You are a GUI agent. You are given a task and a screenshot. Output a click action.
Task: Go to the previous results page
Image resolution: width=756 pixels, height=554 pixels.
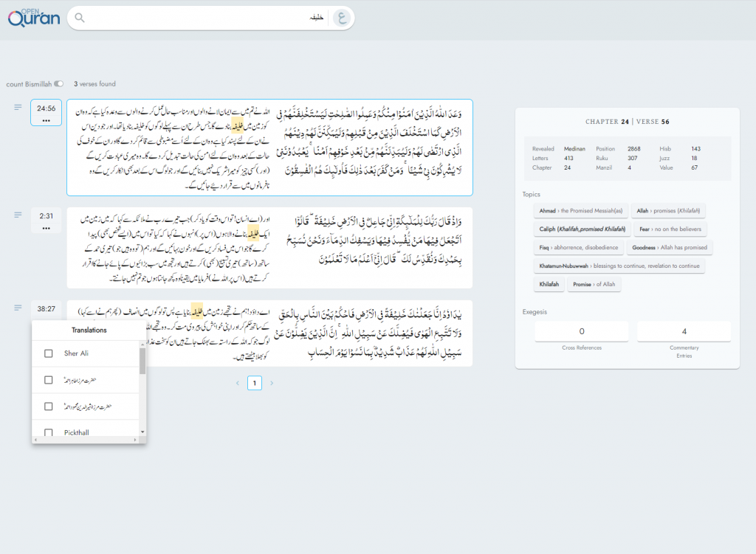tap(237, 383)
